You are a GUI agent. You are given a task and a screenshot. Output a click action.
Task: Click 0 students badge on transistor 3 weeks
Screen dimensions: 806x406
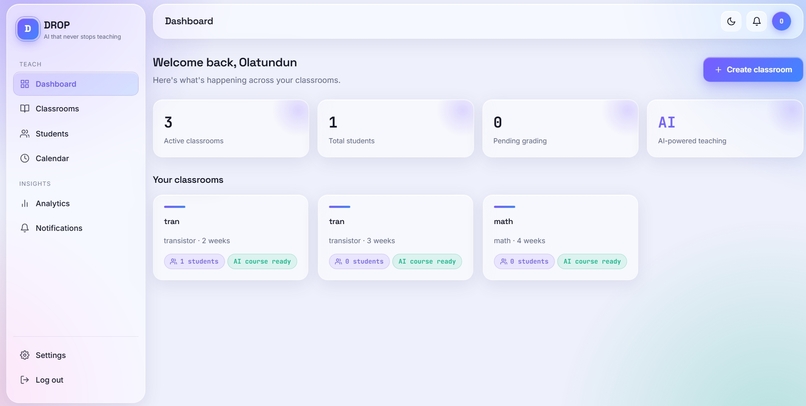pyautogui.click(x=359, y=262)
